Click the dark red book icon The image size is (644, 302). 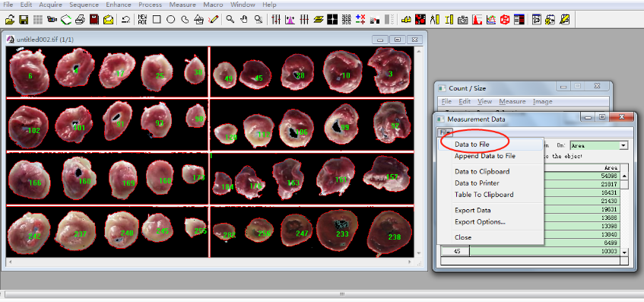coord(94,19)
